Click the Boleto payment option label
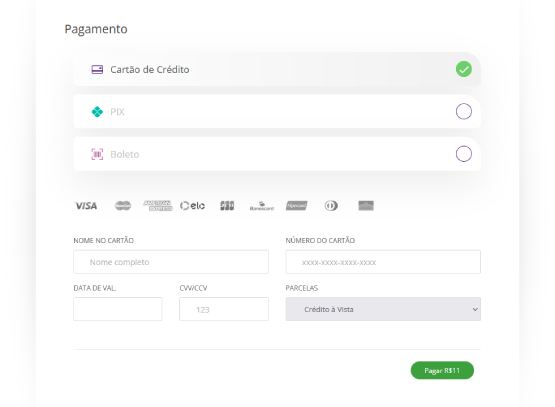The image size is (555, 407). click(x=125, y=154)
